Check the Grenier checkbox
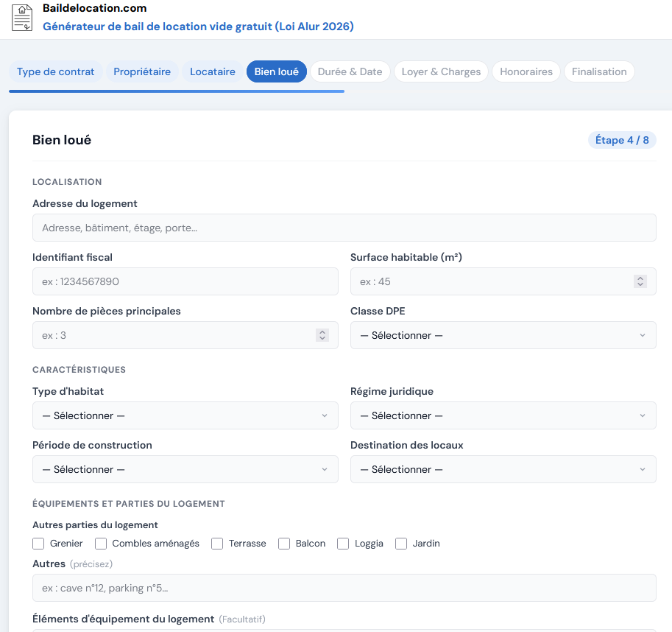This screenshot has width=672, height=632. click(38, 544)
